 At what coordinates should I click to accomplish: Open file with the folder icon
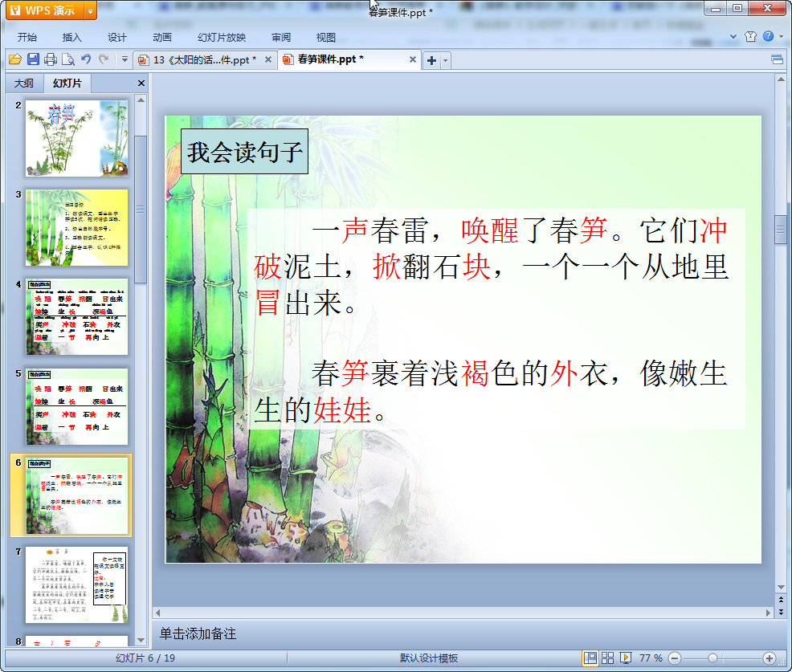[x=15, y=59]
